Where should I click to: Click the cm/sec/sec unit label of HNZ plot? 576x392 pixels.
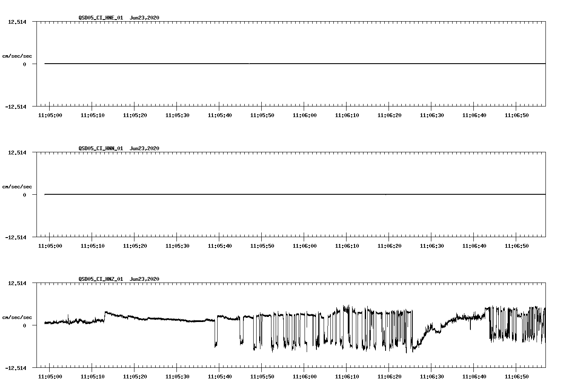[x=17, y=317]
